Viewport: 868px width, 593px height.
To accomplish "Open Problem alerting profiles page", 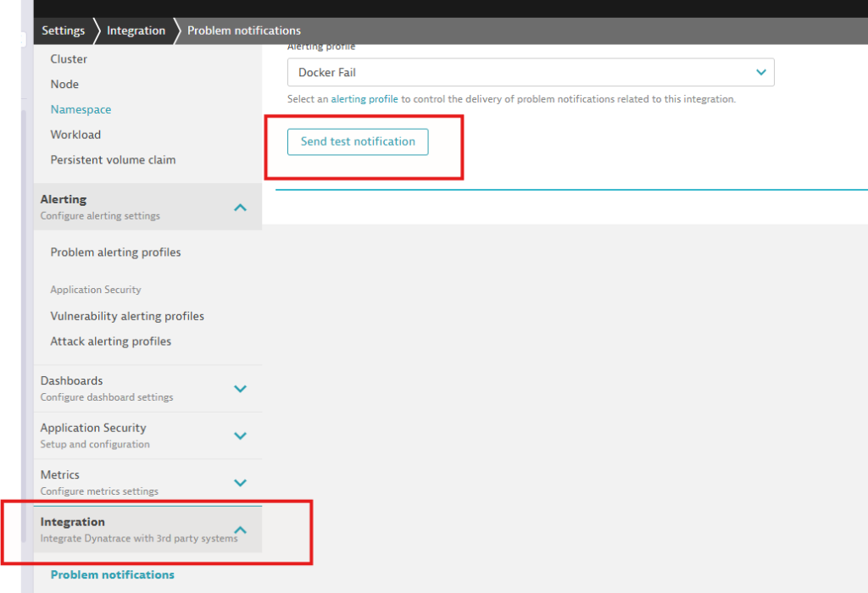I will tap(115, 252).
